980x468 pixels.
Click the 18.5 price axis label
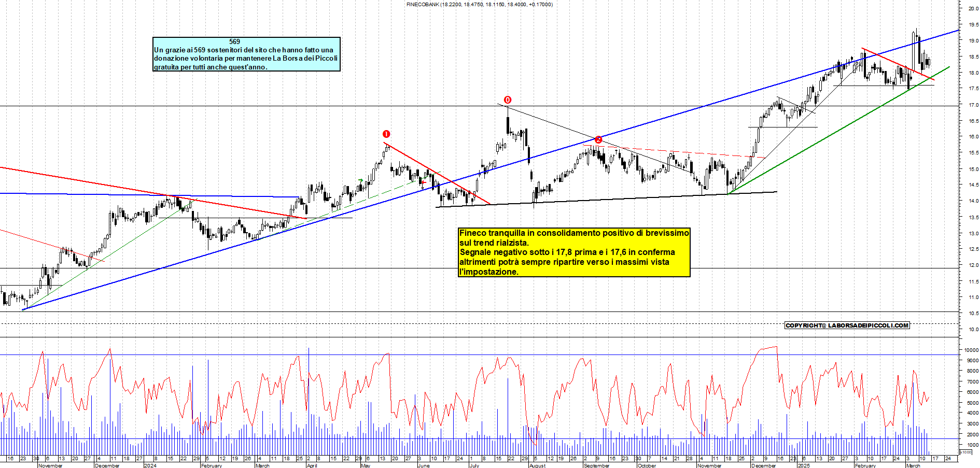[x=973, y=56]
